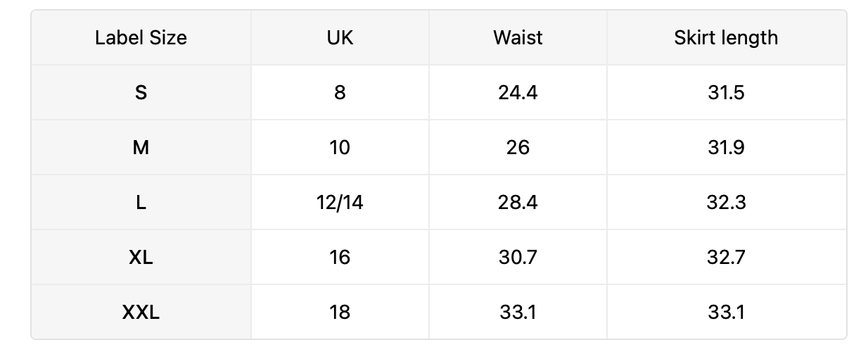Click the Skirt length column header
The image size is (868, 359).
(727, 37)
